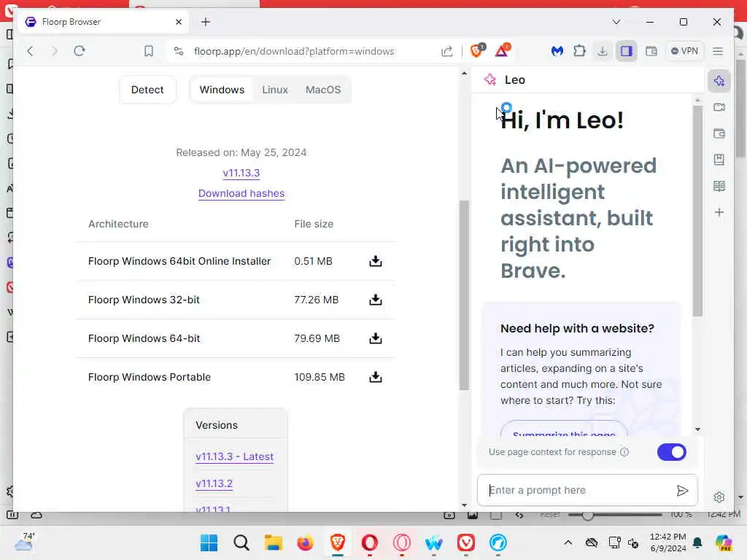This screenshot has width=747, height=560.
Task: Switch to Linux platform tab
Action: 275,90
